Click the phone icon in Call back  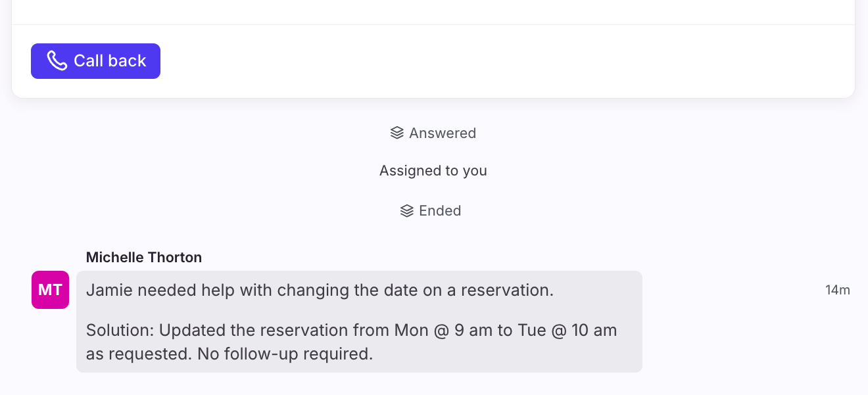[57, 61]
